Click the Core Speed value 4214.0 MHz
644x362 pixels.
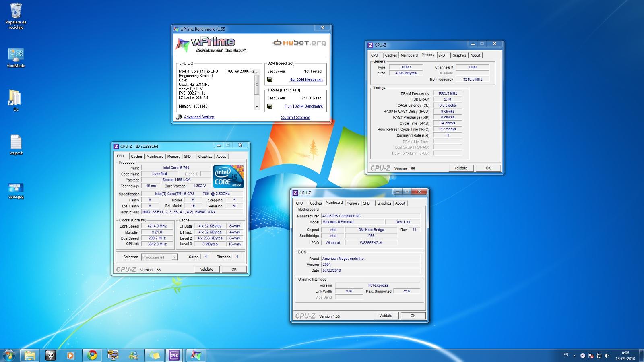click(x=157, y=226)
